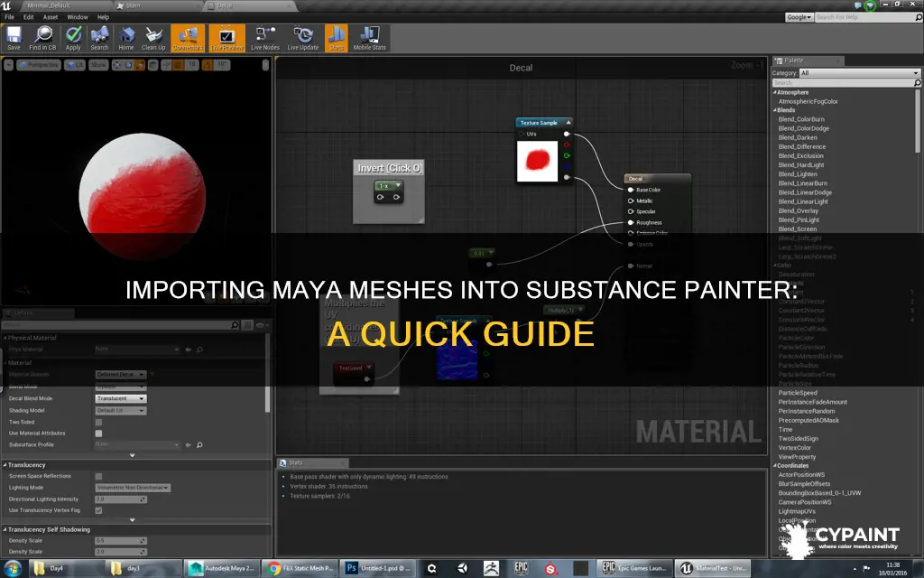Open the Asset menu
This screenshot has height=578, width=924.
pyautogui.click(x=51, y=17)
